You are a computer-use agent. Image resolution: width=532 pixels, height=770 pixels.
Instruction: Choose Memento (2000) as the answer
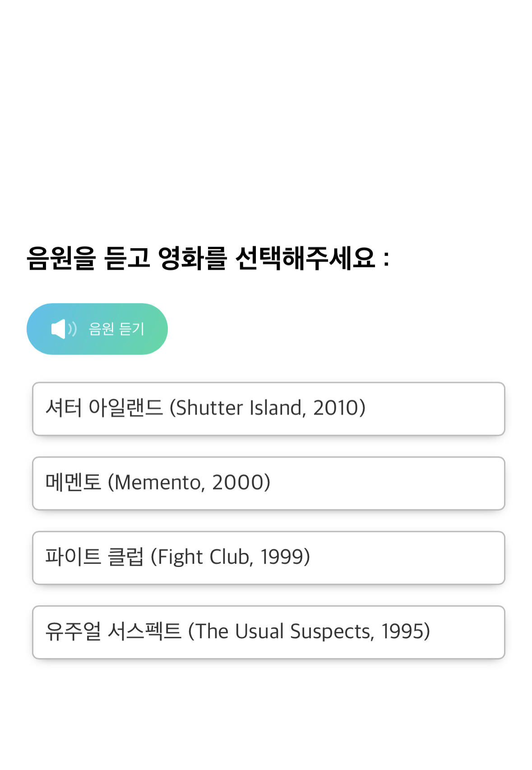click(x=268, y=483)
